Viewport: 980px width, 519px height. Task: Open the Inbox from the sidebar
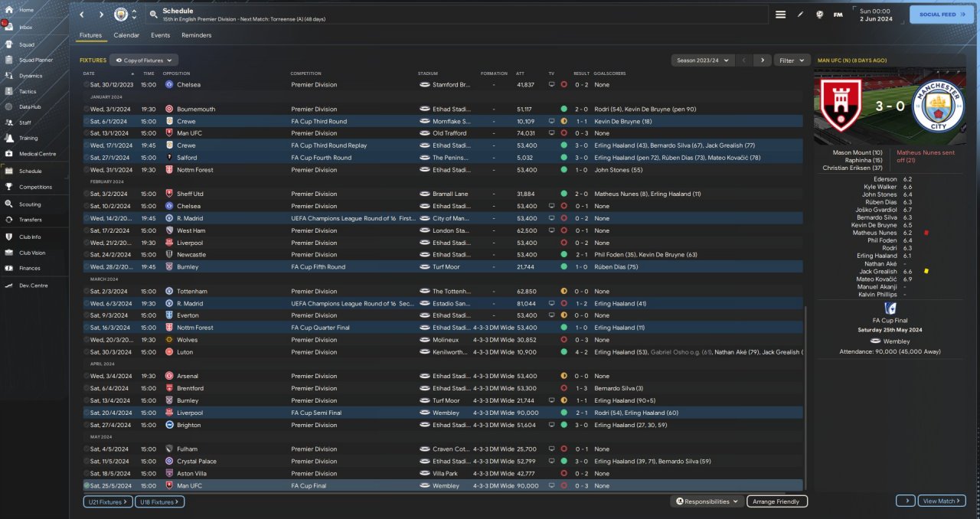9,27
